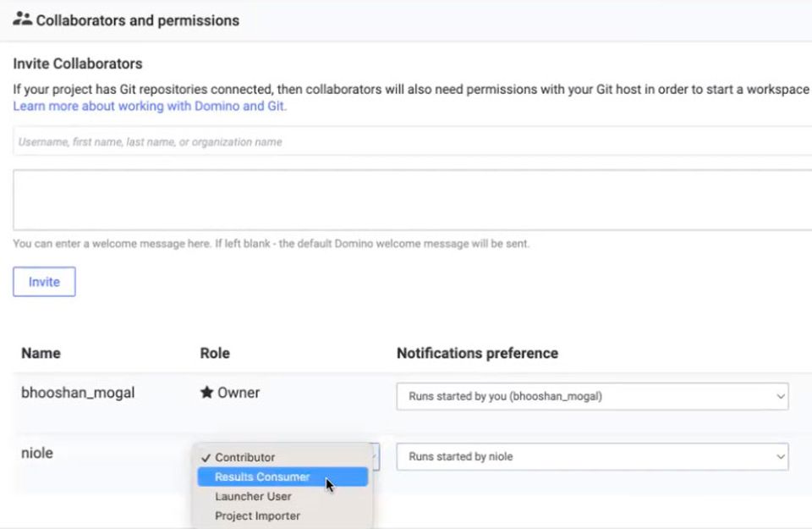Click the Invite Collaborators heading
This screenshot has height=529, width=812.
point(78,63)
